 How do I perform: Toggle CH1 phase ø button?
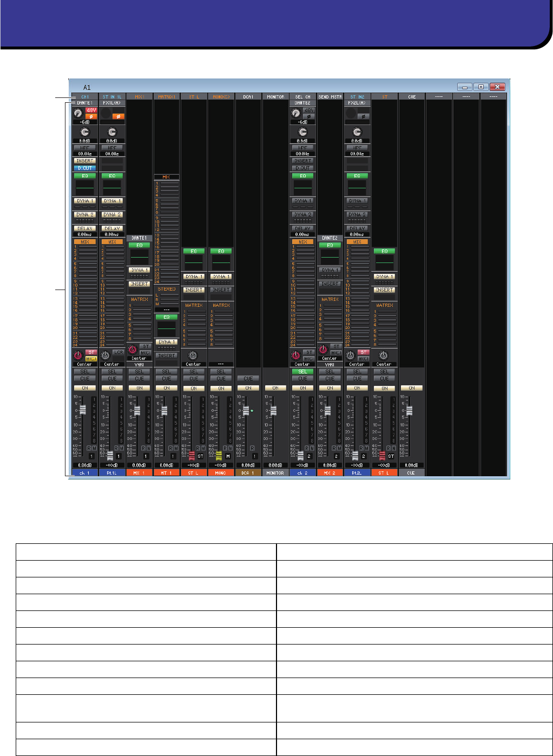click(x=91, y=116)
